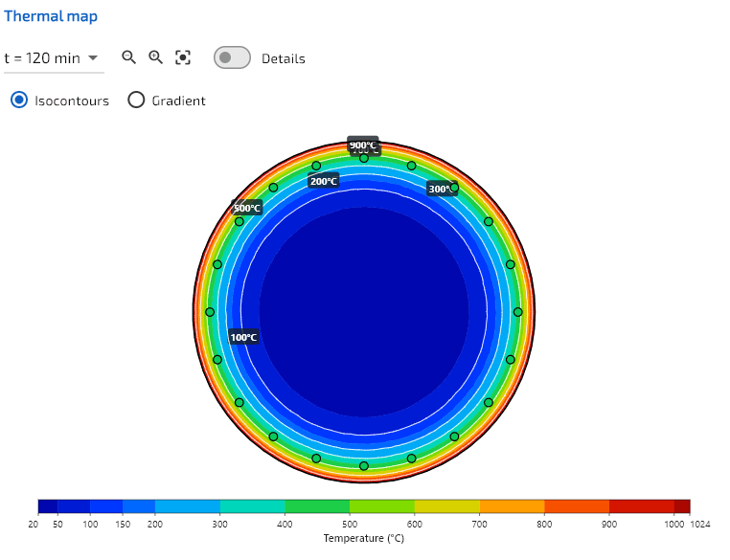
Task: Click the fit-to-view center icon
Action: pos(183,57)
